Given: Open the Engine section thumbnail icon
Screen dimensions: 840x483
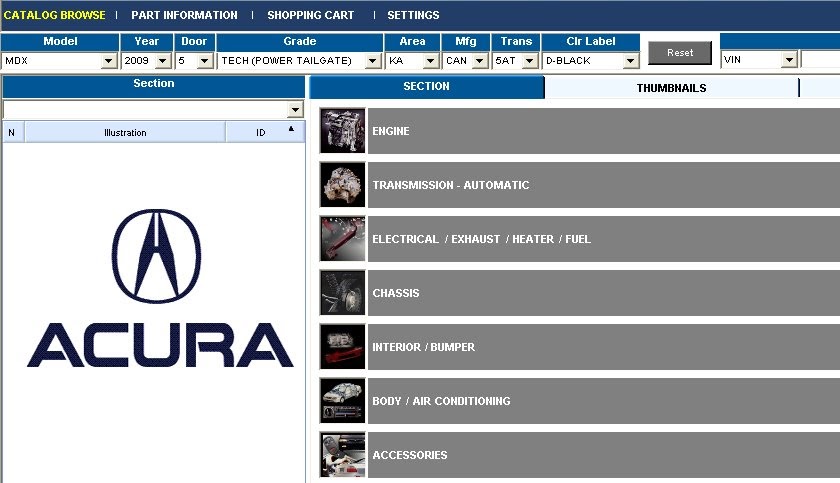Looking at the screenshot, I should [342, 131].
